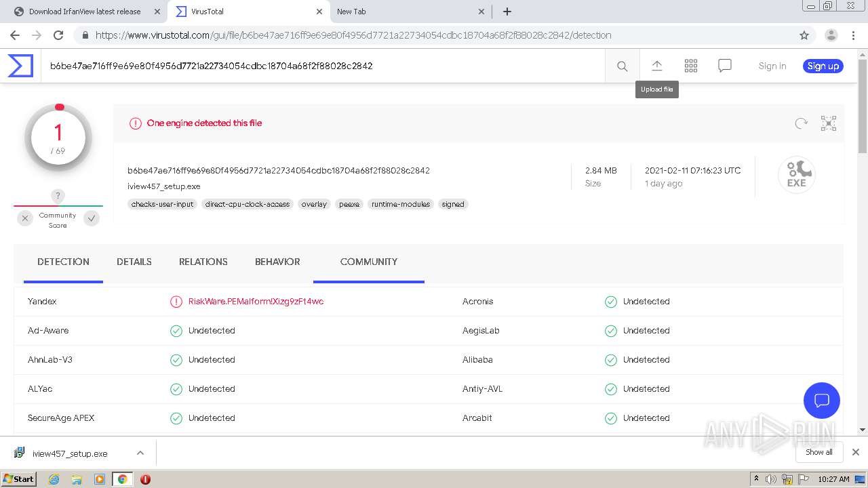Click the checks-user-input tag

pyautogui.click(x=162, y=204)
